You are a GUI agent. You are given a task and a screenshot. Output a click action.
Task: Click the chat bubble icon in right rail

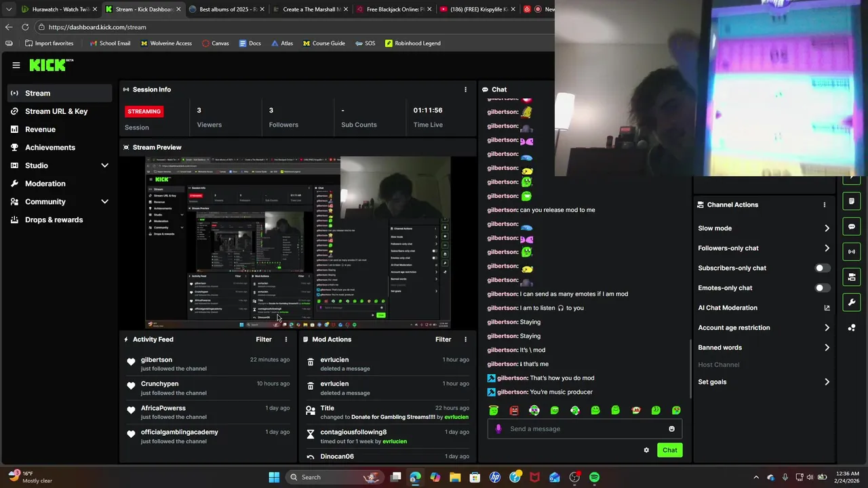[852, 226]
